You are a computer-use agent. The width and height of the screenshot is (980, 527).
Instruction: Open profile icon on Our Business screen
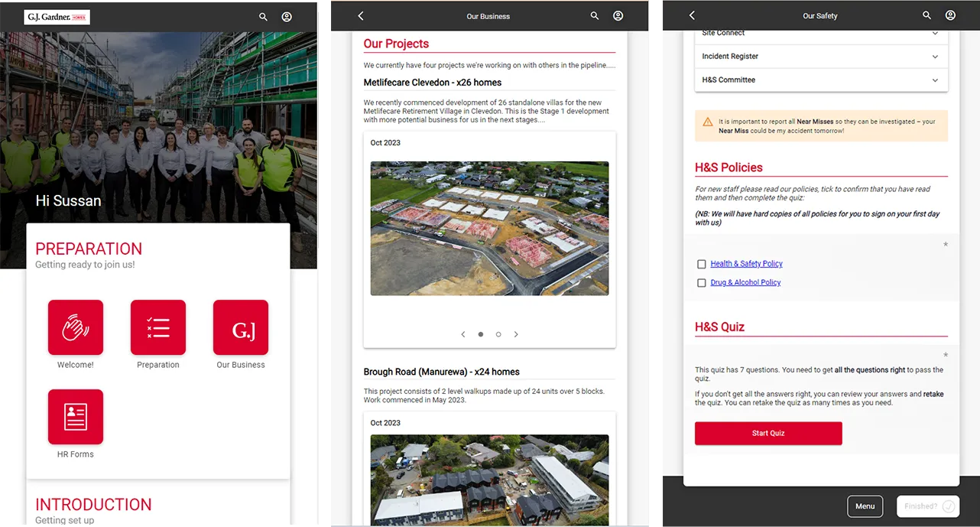(618, 16)
